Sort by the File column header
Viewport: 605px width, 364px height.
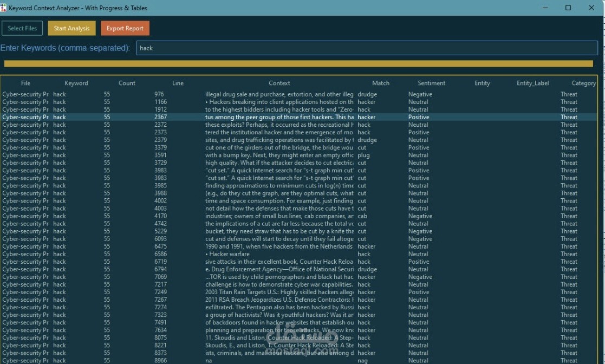click(25, 83)
